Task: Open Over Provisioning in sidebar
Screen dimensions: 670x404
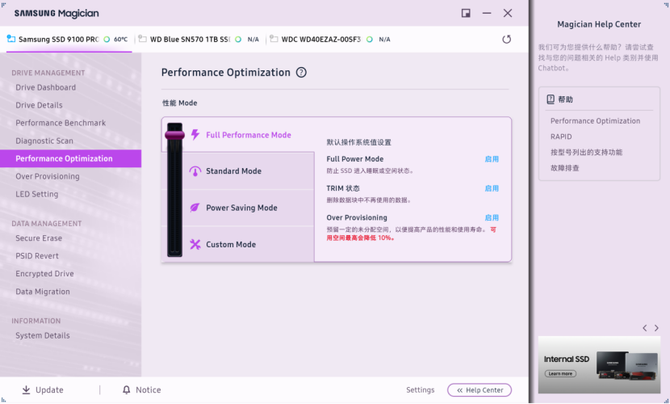Action: [47, 177]
